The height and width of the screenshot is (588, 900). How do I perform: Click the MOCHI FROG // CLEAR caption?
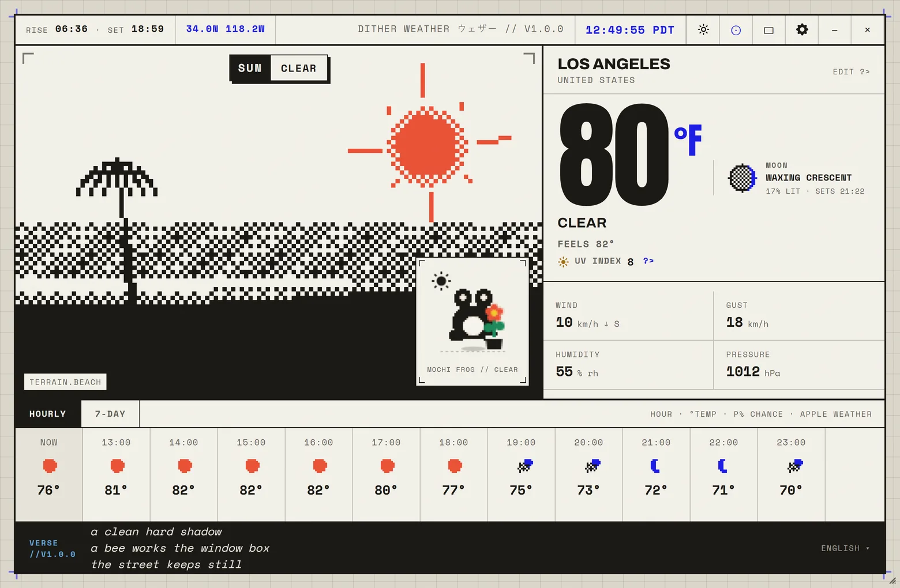472,370
